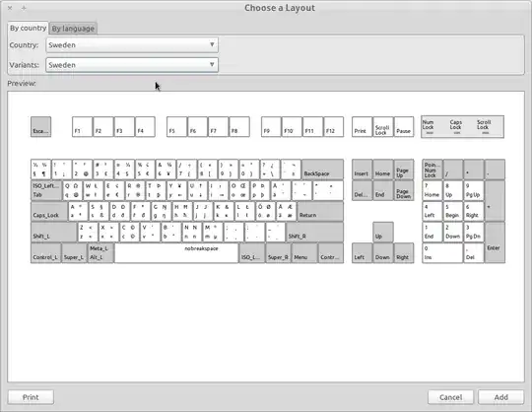Click the Insert key

[362, 170]
